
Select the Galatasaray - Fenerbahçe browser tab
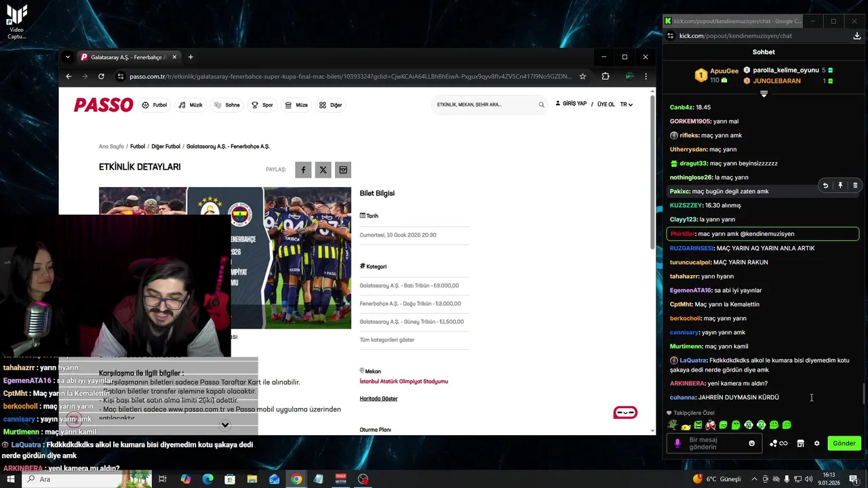click(128, 58)
